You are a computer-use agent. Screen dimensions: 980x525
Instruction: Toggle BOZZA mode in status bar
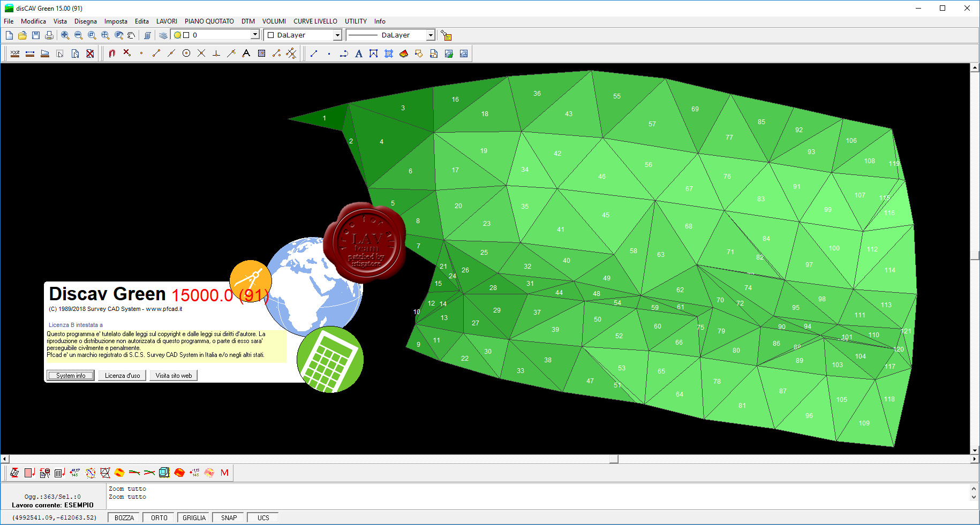coord(124,518)
